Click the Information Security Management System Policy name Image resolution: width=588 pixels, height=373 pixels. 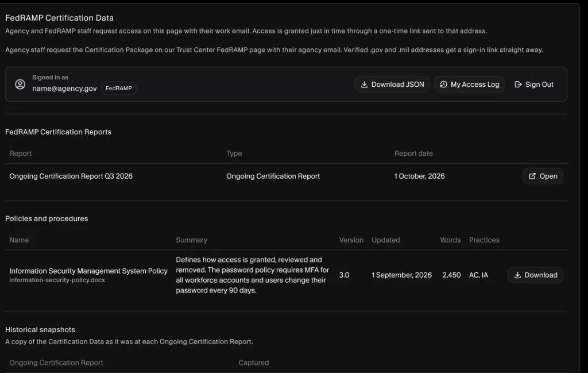click(x=88, y=271)
